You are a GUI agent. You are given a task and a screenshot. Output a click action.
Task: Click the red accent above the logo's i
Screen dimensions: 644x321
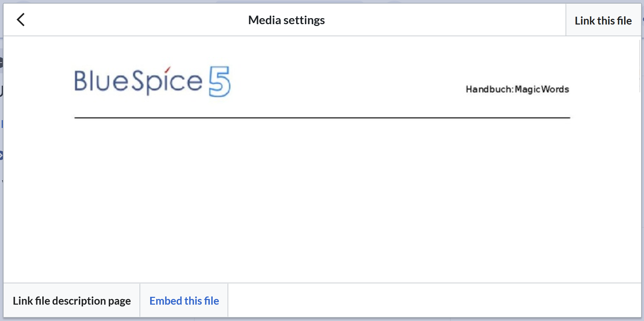[x=168, y=69]
